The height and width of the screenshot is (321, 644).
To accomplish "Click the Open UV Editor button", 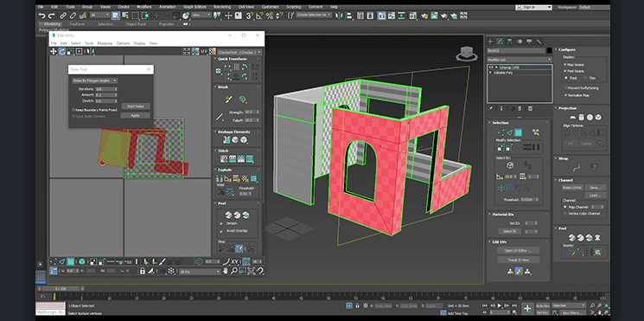I will point(519,250).
